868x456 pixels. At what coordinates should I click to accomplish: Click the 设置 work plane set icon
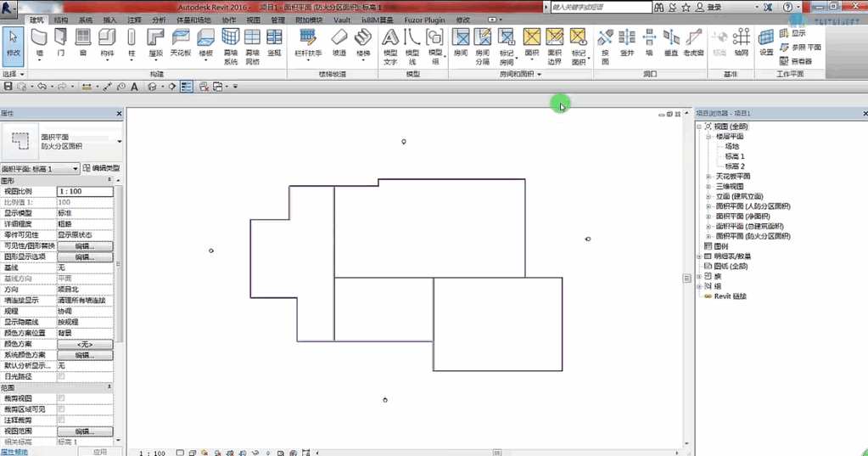click(766, 43)
